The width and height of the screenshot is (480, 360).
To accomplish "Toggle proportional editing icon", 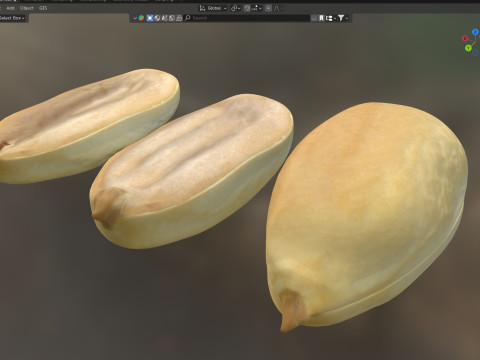I will click(268, 8).
